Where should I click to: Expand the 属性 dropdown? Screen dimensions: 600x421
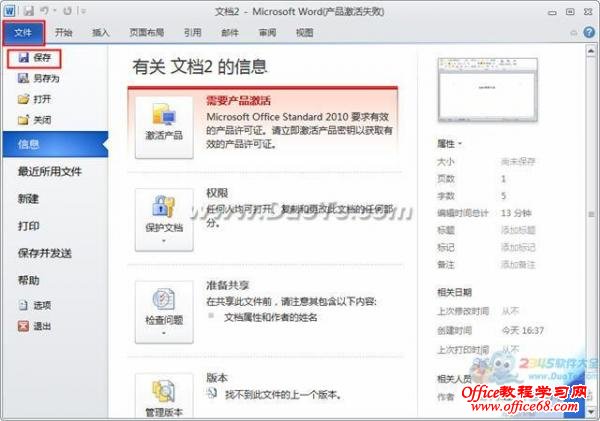450,144
